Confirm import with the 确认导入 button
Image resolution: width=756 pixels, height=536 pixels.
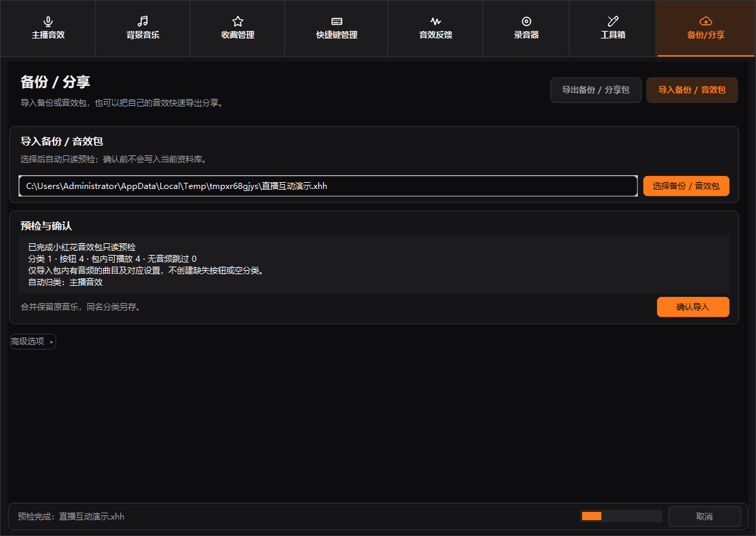tap(693, 307)
